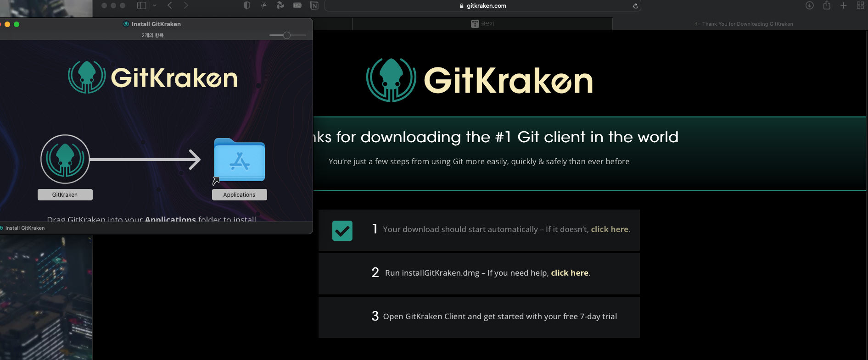
Task: Go forward in Safari history
Action: (x=186, y=6)
